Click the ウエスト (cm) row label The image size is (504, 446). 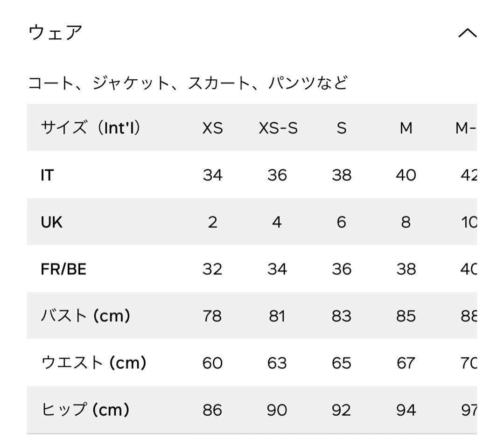[x=93, y=362]
